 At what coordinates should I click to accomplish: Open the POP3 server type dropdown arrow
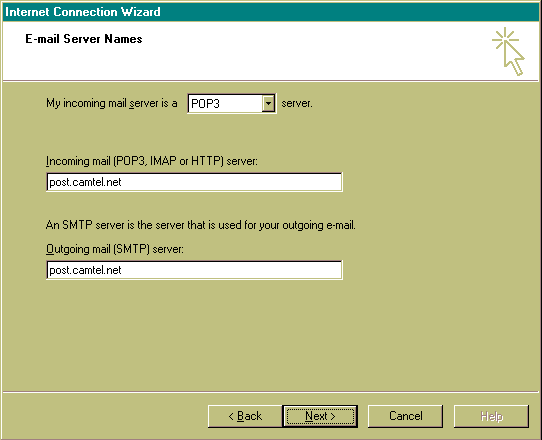[268, 103]
